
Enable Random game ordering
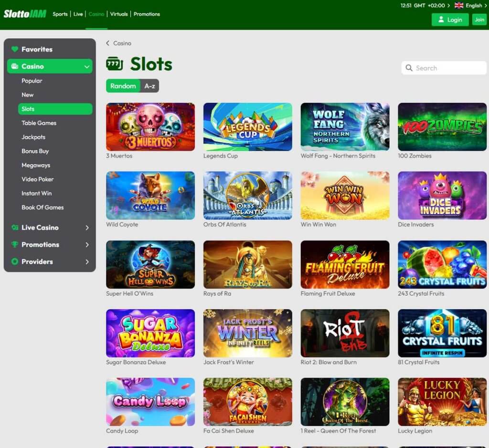coord(123,86)
